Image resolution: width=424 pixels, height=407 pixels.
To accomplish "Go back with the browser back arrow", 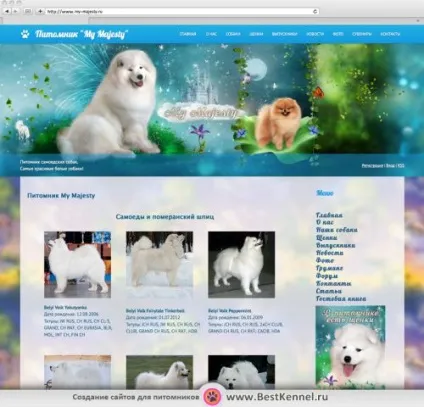I will pyautogui.click(x=7, y=11).
